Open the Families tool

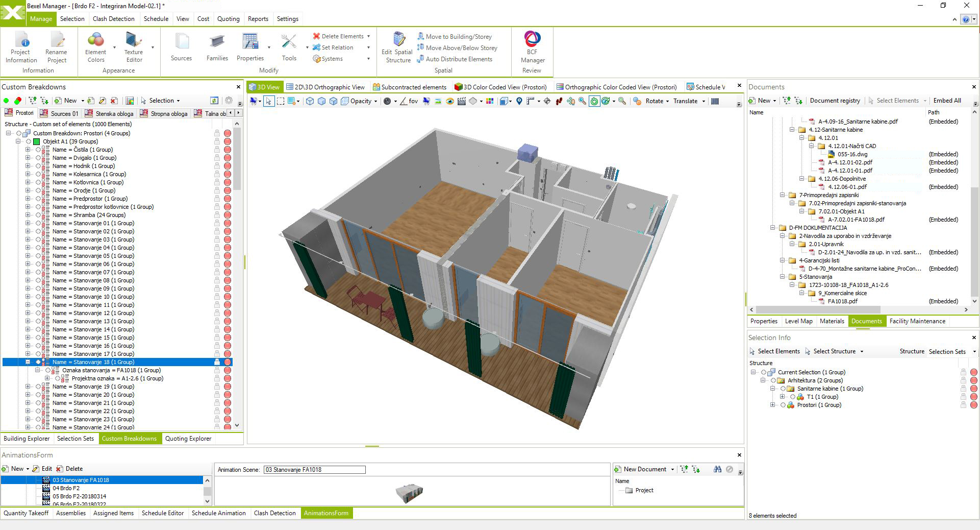pos(217,47)
